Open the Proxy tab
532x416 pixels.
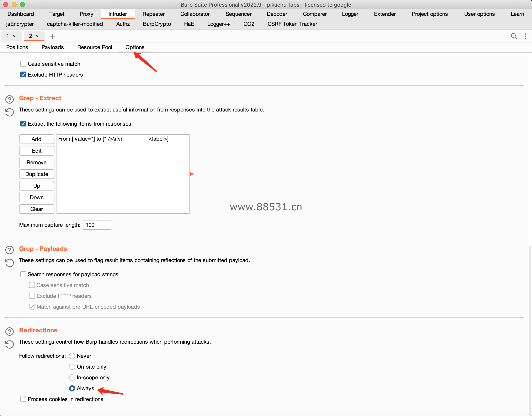(x=86, y=14)
